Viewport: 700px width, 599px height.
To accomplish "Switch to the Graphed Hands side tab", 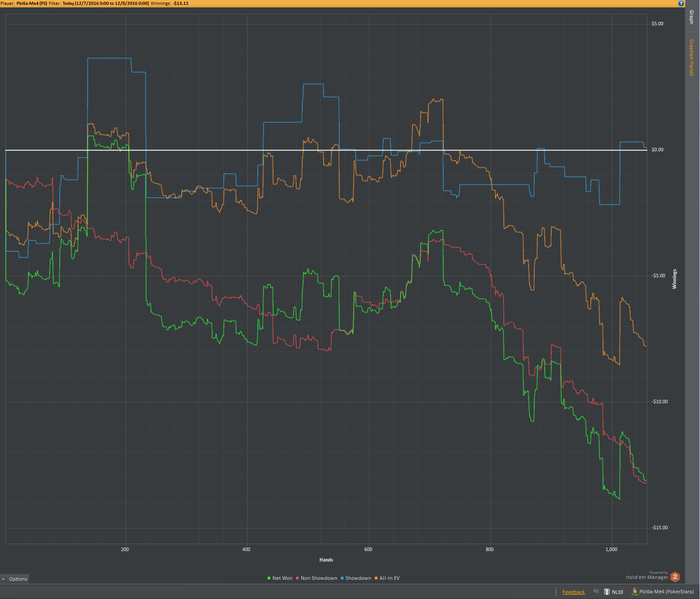I will pyautogui.click(x=692, y=58).
